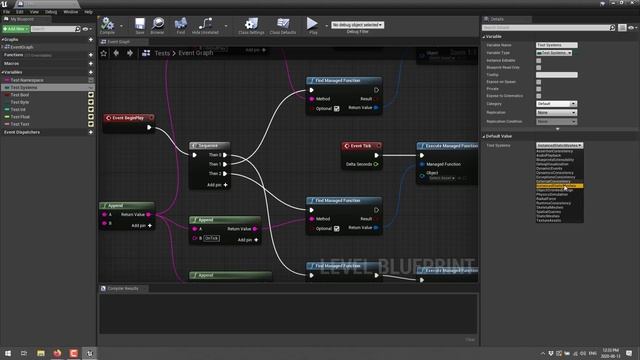This screenshot has height=360, width=640.
Task: Open notification center in system tray
Action: [629, 353]
